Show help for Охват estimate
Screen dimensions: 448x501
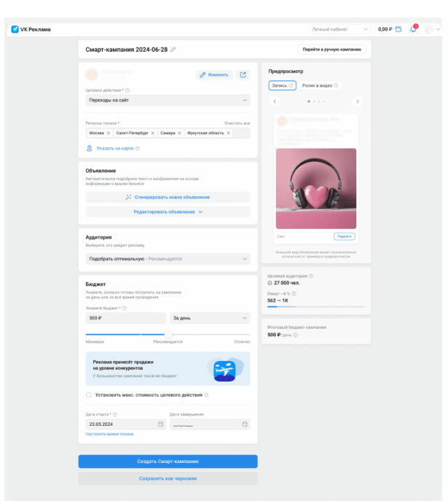click(x=294, y=294)
